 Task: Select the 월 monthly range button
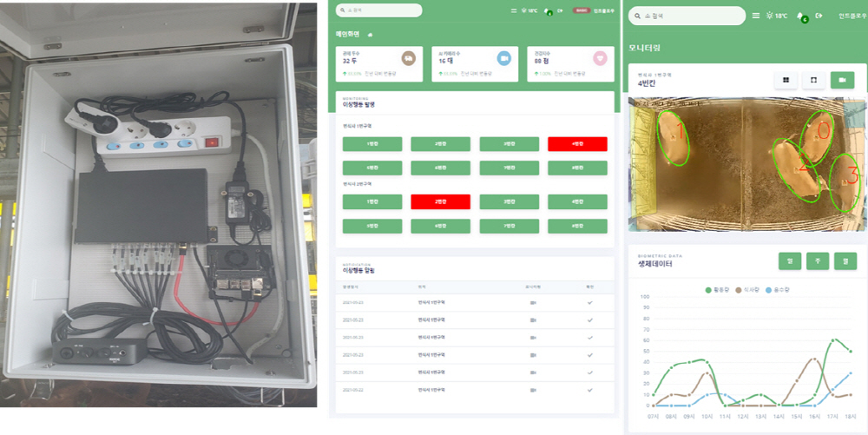[x=845, y=260]
